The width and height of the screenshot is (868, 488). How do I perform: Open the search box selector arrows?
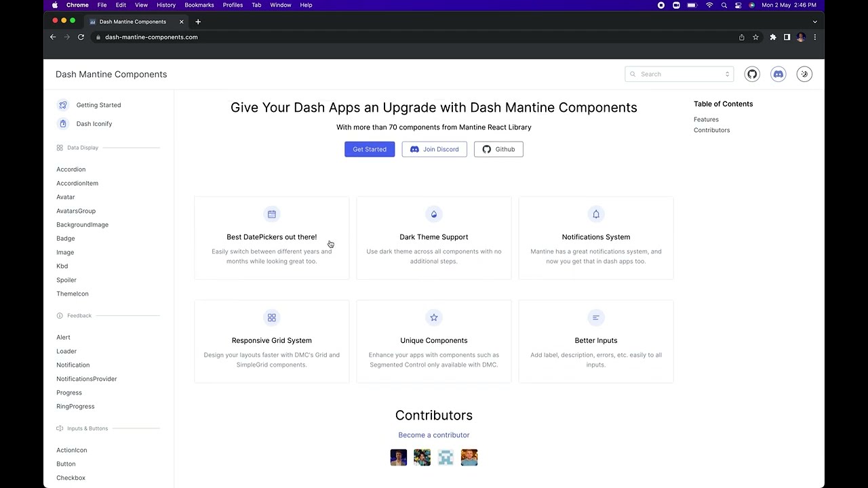click(727, 75)
